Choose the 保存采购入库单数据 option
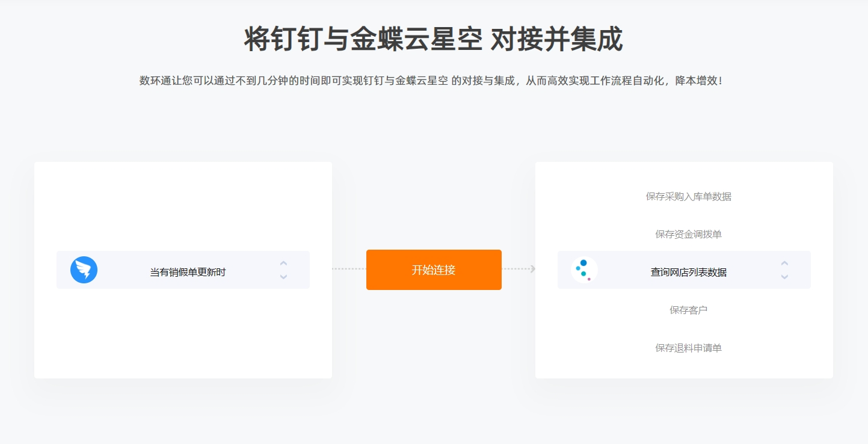Viewport: 868px width, 444px height. click(689, 196)
